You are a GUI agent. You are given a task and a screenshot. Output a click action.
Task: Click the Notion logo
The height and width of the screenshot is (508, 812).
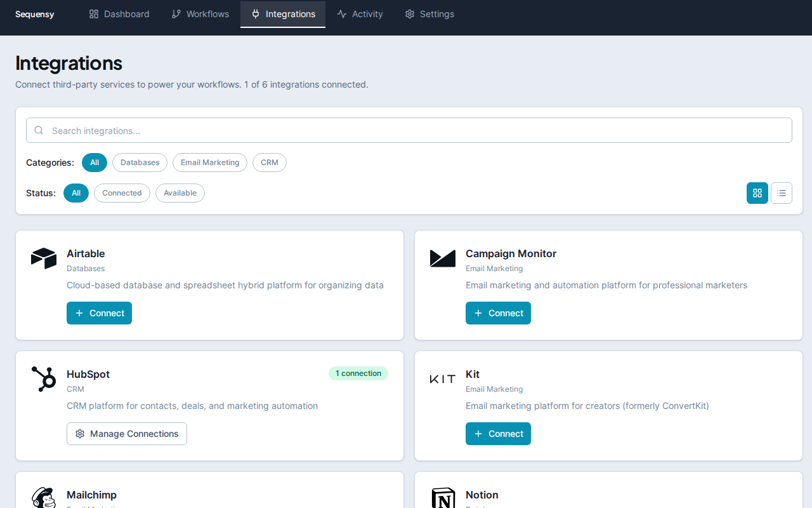click(443, 498)
